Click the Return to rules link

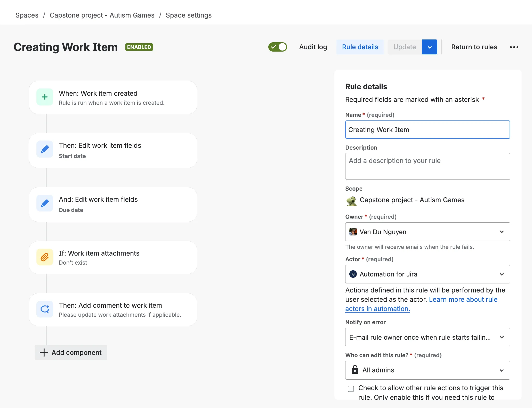tap(474, 47)
